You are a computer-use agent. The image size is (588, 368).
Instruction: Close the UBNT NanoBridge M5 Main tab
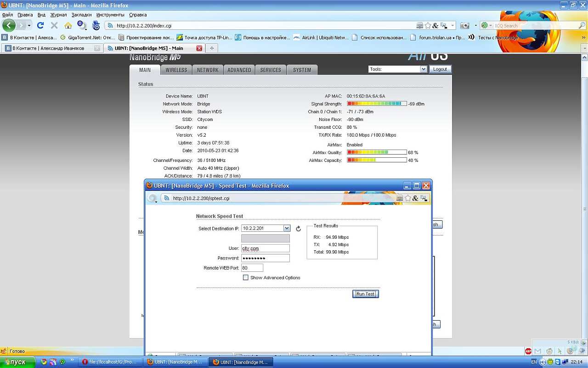[x=199, y=48]
